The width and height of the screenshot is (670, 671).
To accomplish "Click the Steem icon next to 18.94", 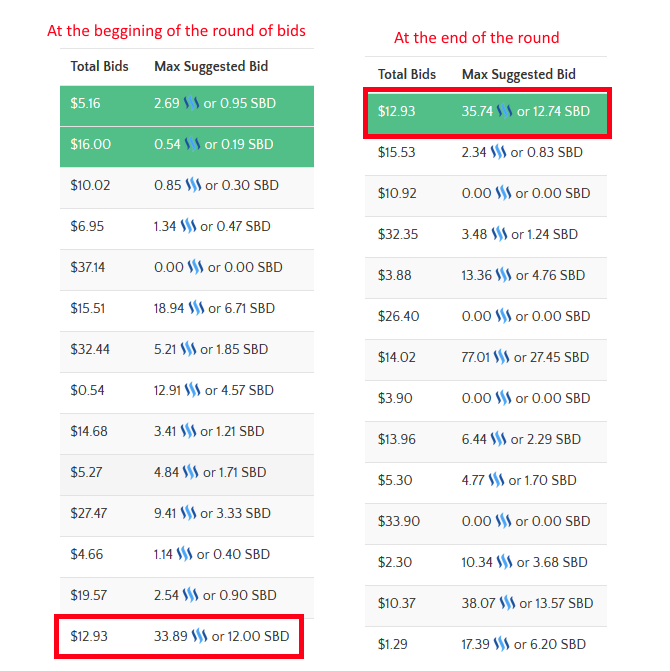I will pos(196,308).
